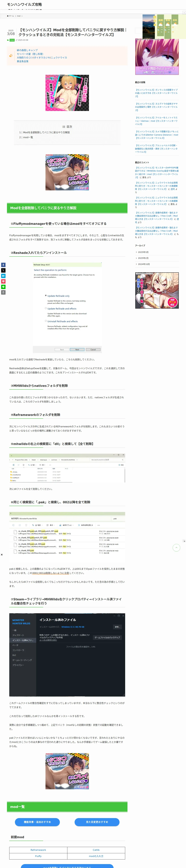This screenshot has height=868, width=186.
Task: Open modの入れ方 table link
Action: click(96, 856)
